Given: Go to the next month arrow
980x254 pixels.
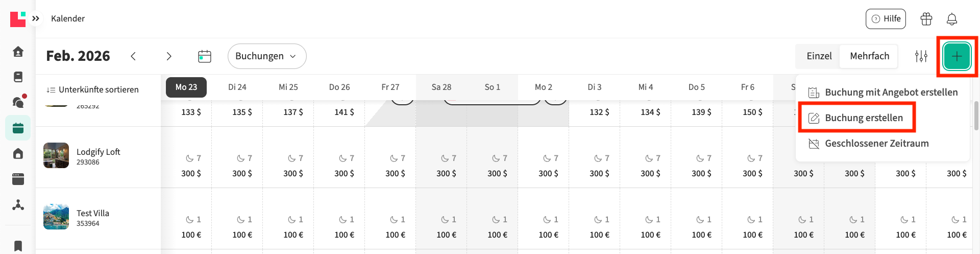Looking at the screenshot, I should click(169, 56).
